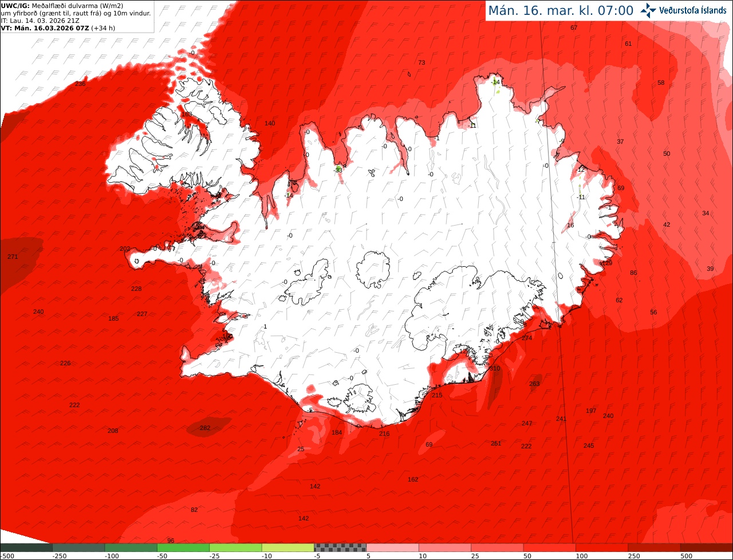Click the 61 value in the northeast
733x560 pixels.
click(628, 44)
